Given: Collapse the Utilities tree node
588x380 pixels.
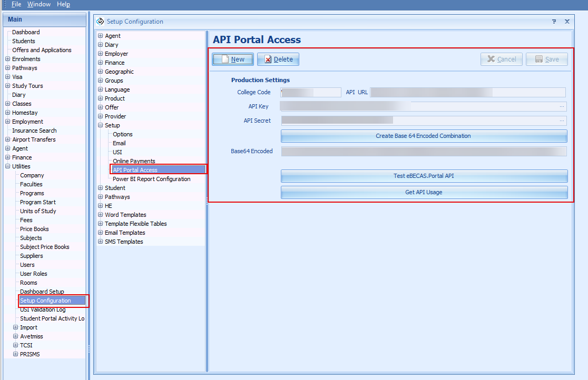Looking at the screenshot, I should pyautogui.click(x=7, y=166).
